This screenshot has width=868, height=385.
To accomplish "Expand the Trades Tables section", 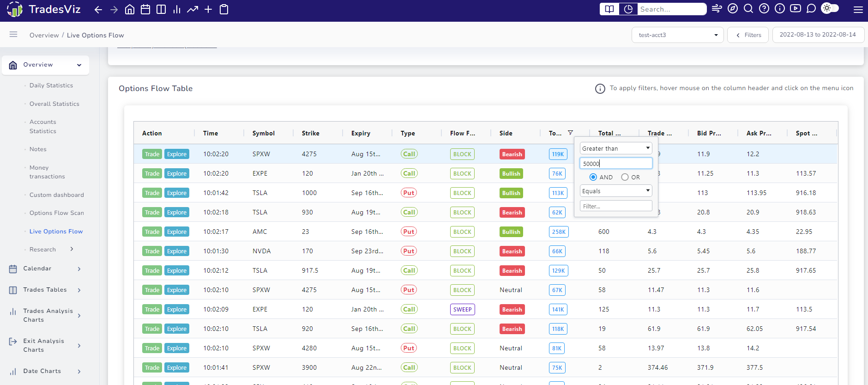I will coord(79,290).
